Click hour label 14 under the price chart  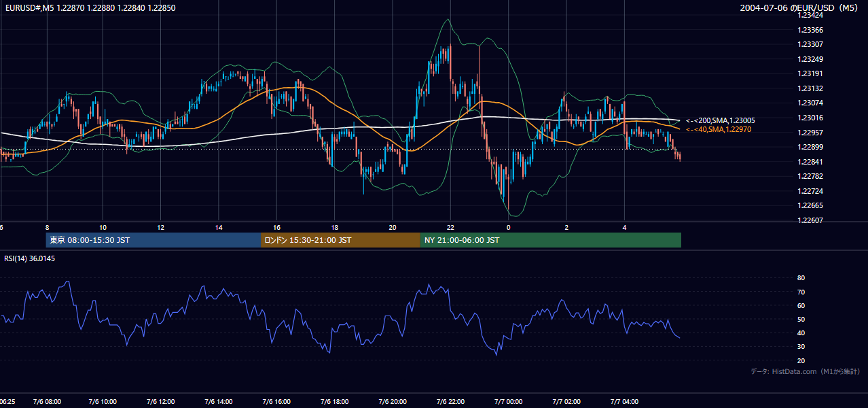219,227
